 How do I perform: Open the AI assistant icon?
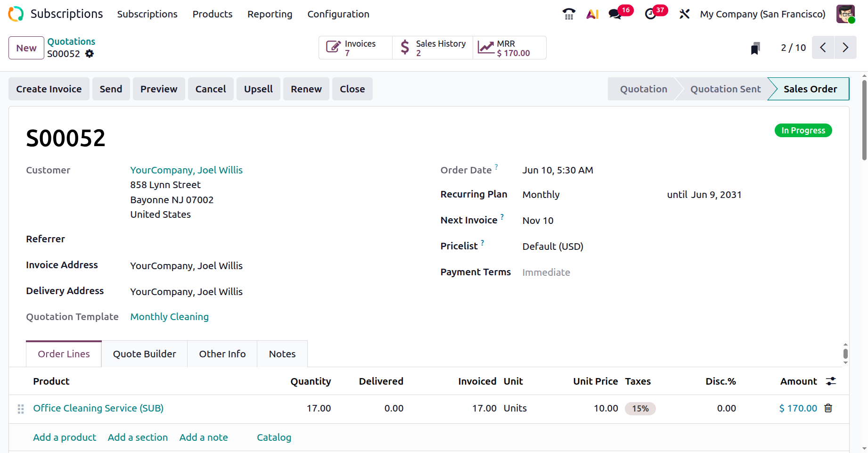point(592,14)
